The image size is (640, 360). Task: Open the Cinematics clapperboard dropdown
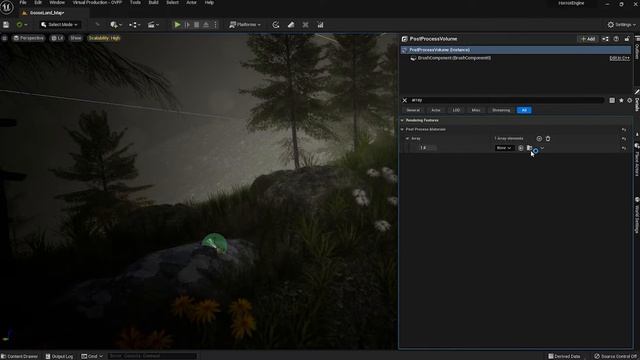tap(153, 25)
